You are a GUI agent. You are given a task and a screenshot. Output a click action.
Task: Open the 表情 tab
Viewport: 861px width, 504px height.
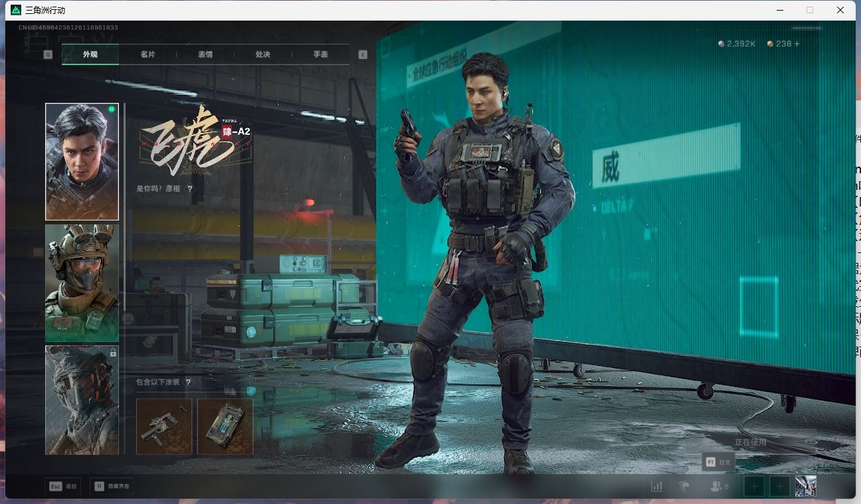205,54
